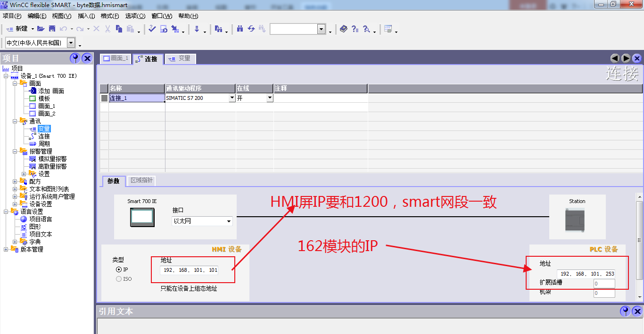The height and width of the screenshot is (334, 644).
Task: Click the transfer-to-device icon
Action: pos(175,29)
